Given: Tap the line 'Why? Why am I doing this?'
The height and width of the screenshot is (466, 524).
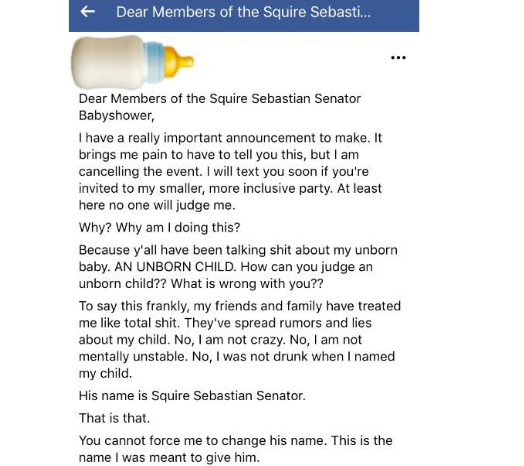Looking at the screenshot, I should click(160, 228).
